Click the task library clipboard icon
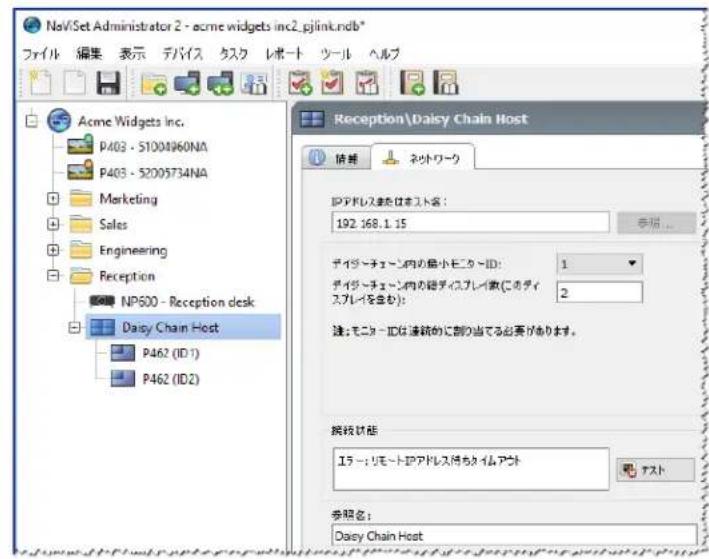 coord(333,83)
